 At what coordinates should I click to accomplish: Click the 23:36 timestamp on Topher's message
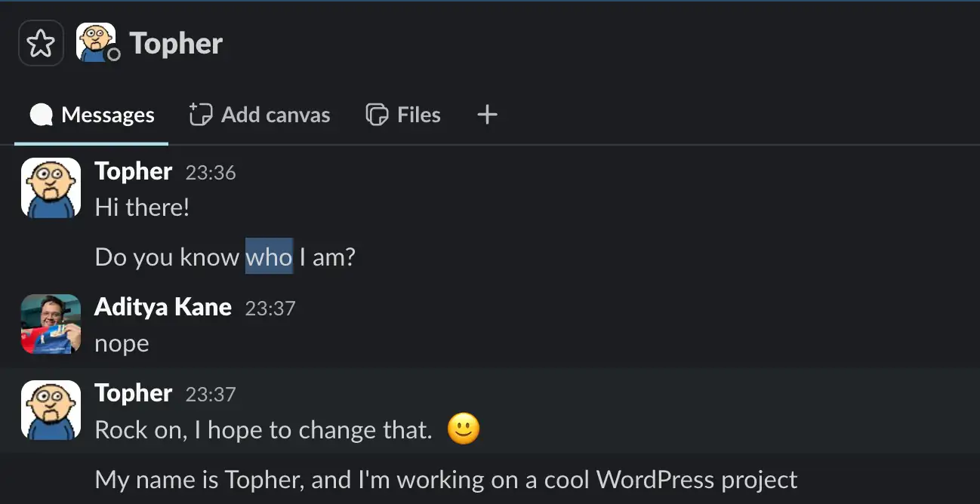click(x=211, y=173)
